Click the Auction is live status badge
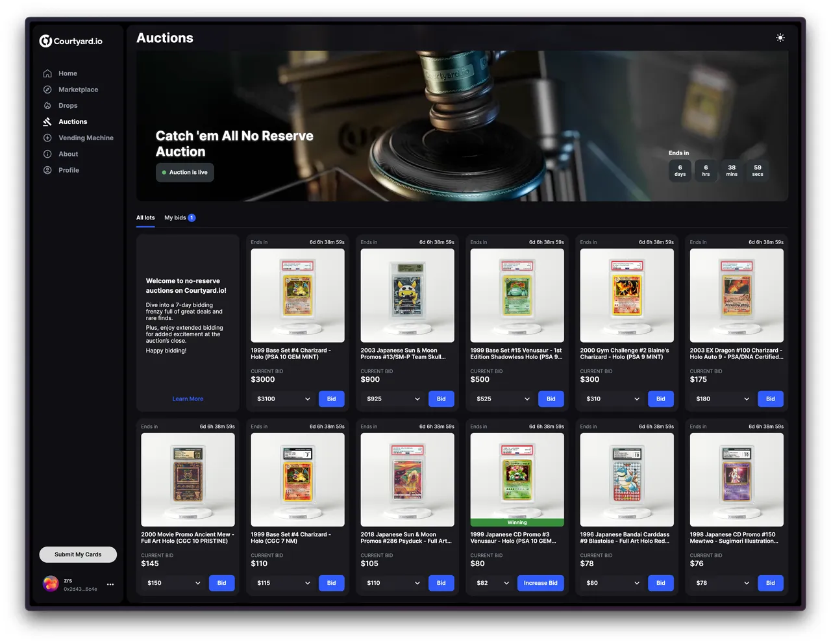 (185, 172)
